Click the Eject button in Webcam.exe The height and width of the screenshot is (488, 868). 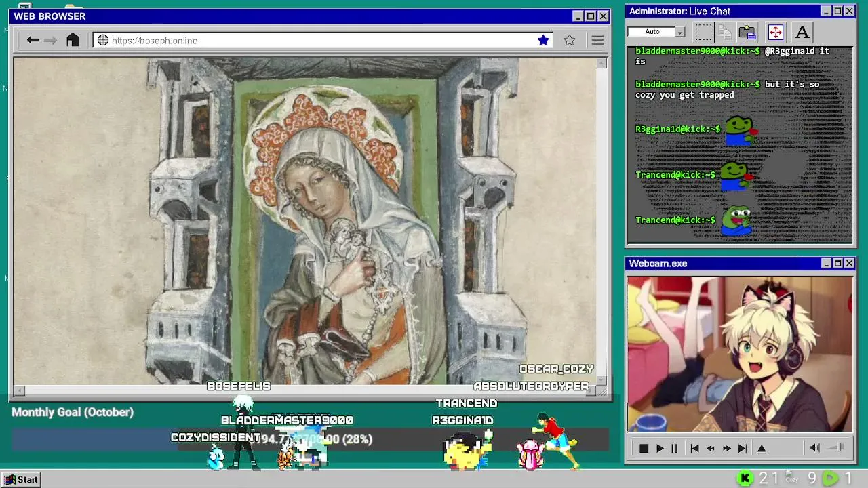pyautogui.click(x=762, y=448)
